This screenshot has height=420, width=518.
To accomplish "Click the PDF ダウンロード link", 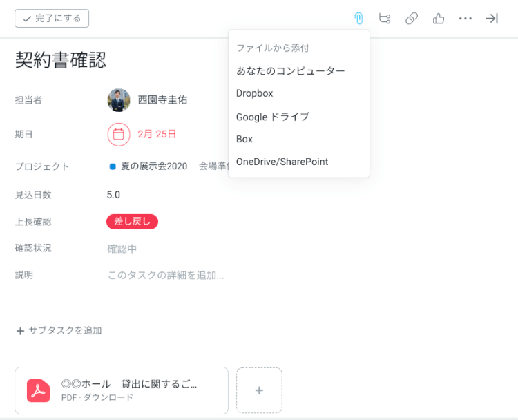I will point(97,397).
